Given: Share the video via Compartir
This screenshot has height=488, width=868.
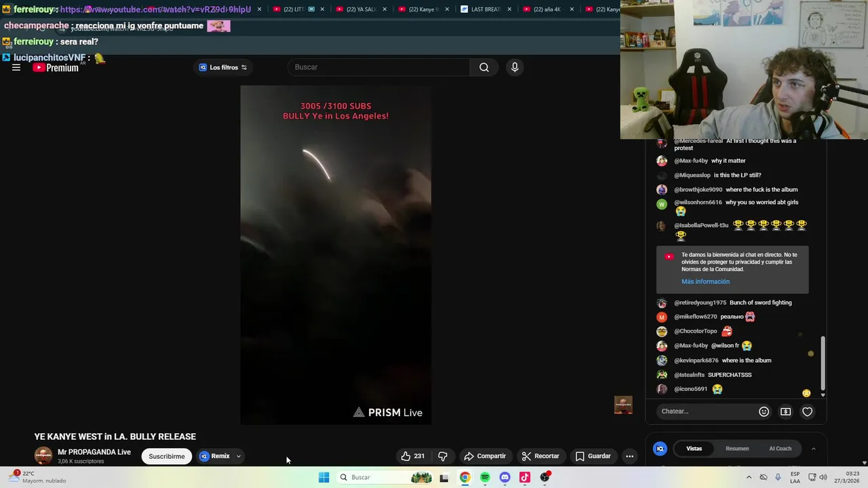Looking at the screenshot, I should 485,456.
